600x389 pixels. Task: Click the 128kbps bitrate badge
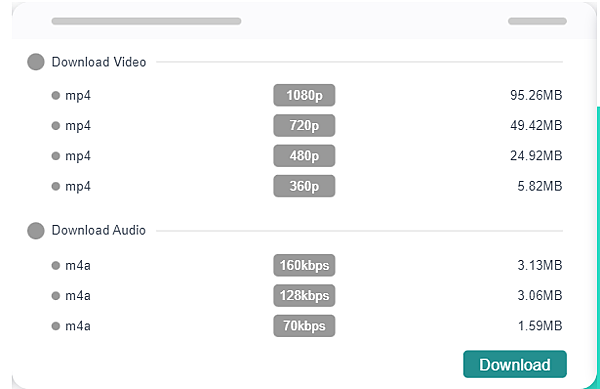[304, 295]
